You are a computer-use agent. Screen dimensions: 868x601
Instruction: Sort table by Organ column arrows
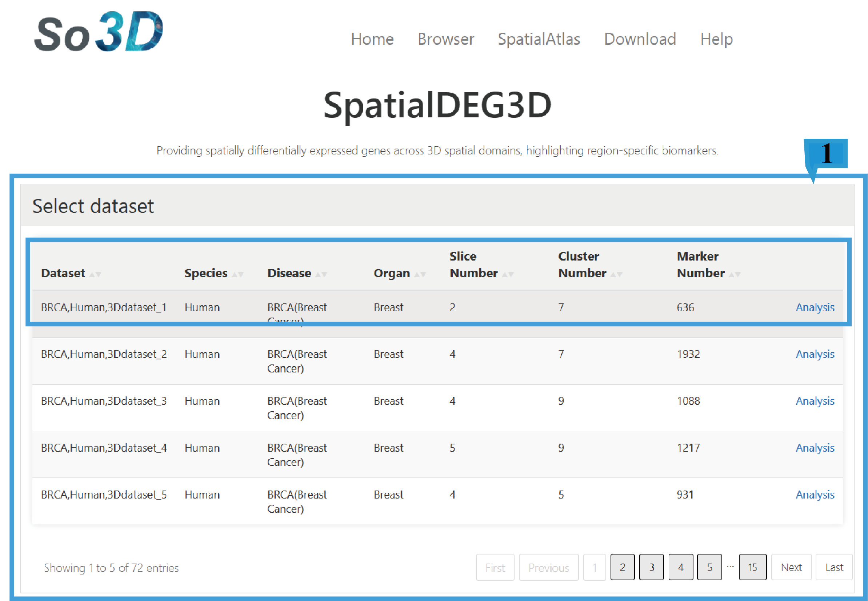tap(420, 274)
